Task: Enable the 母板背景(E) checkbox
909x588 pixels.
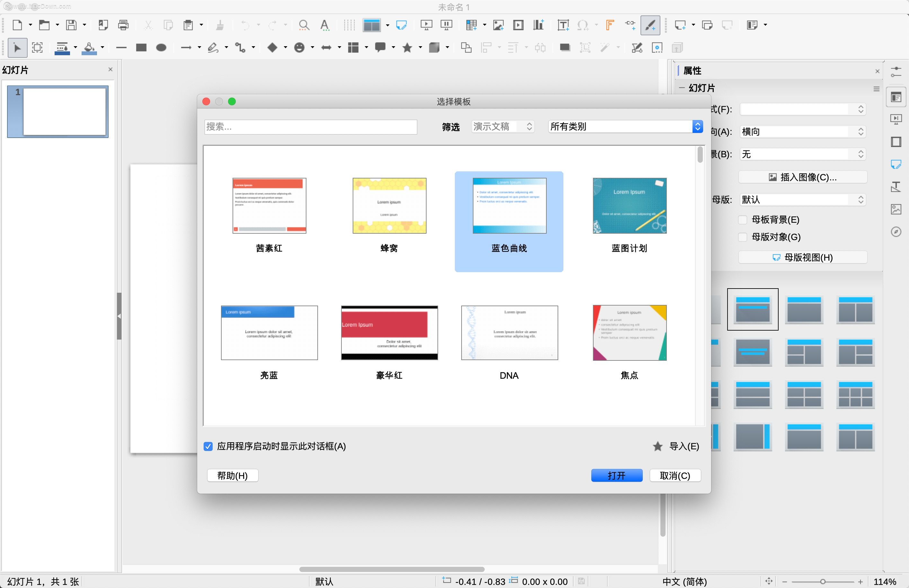Action: tap(743, 220)
